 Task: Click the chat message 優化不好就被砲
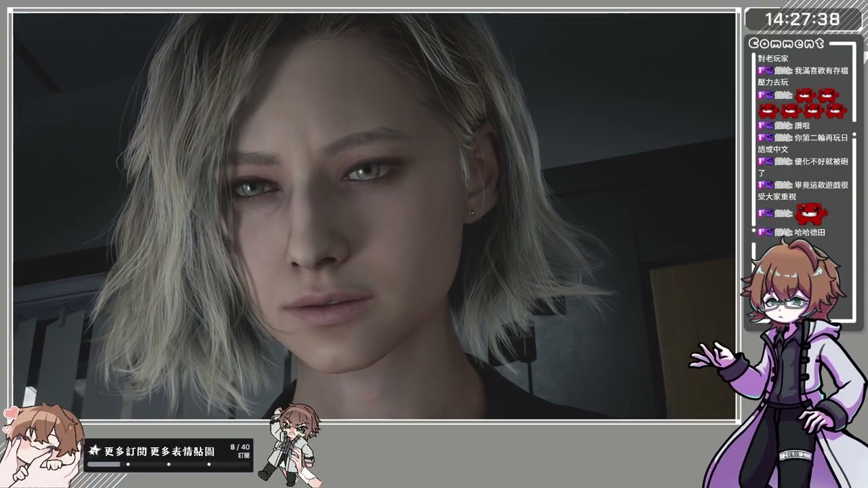pyautogui.click(x=821, y=161)
